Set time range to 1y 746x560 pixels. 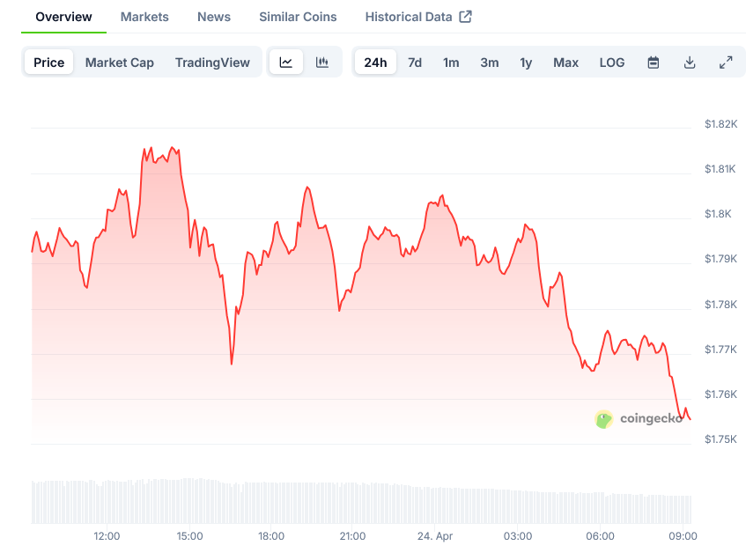526,63
